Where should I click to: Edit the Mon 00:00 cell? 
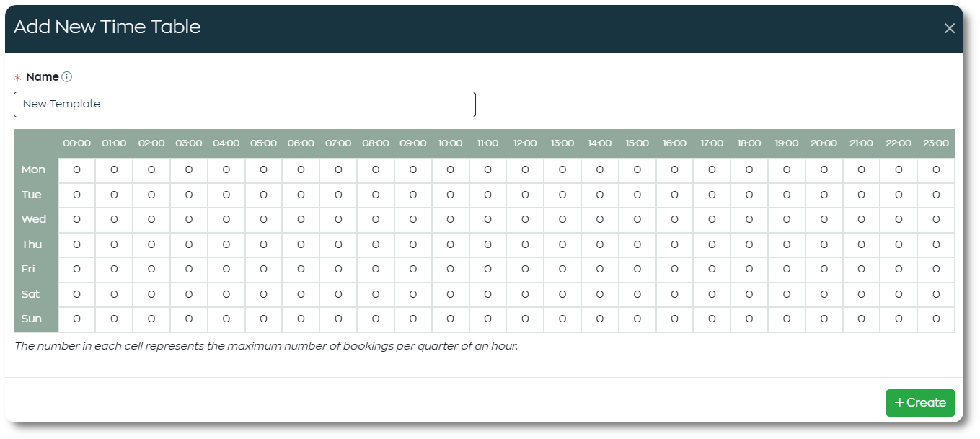coord(76,170)
